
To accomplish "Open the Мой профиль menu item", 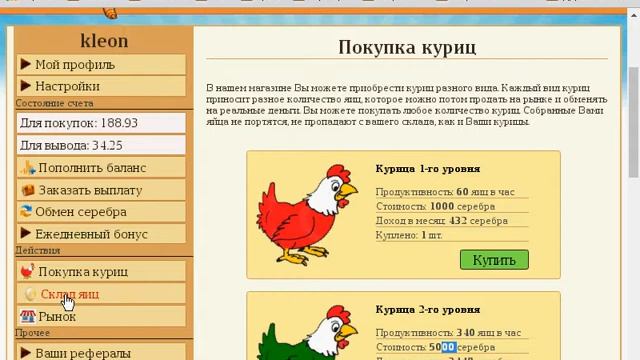I will [x=101, y=64].
